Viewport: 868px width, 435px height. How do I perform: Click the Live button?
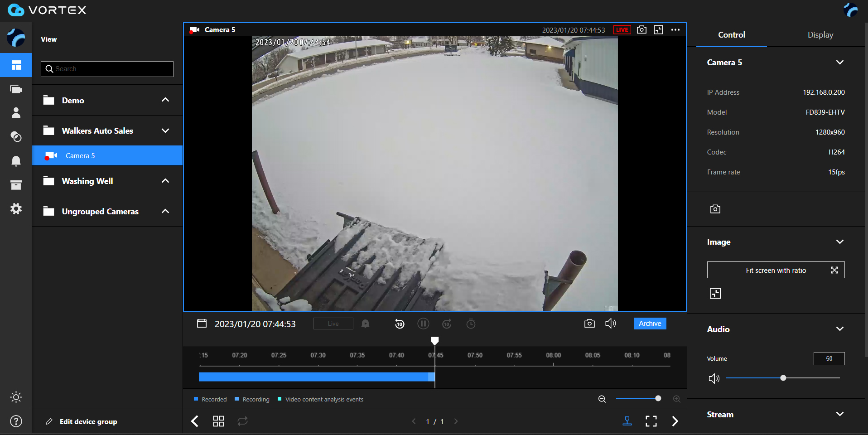pyautogui.click(x=333, y=324)
